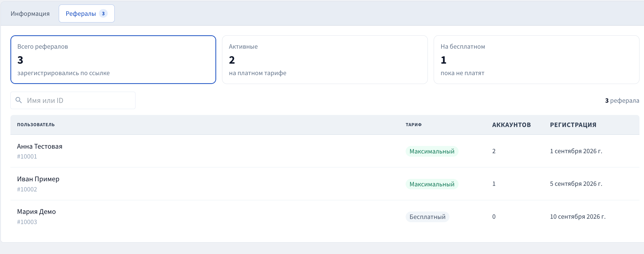Screen dimensions: 644x254
Task: Open user Иван Пример
Action: [x=38, y=179]
